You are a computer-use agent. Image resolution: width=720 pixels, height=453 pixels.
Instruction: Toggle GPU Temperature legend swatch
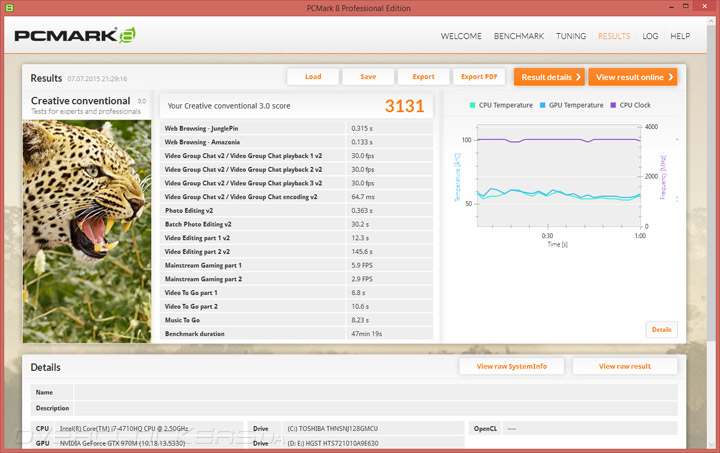point(542,105)
